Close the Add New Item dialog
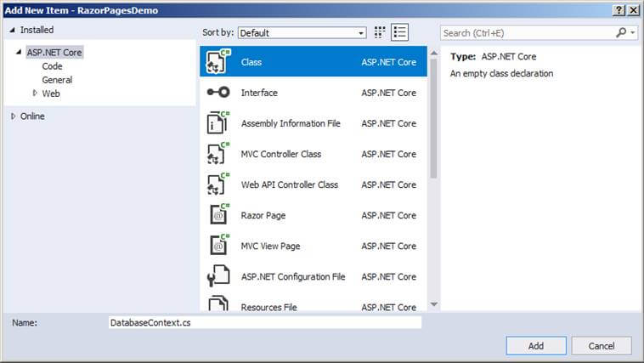Screen dimensions: 644x363 point(633,10)
